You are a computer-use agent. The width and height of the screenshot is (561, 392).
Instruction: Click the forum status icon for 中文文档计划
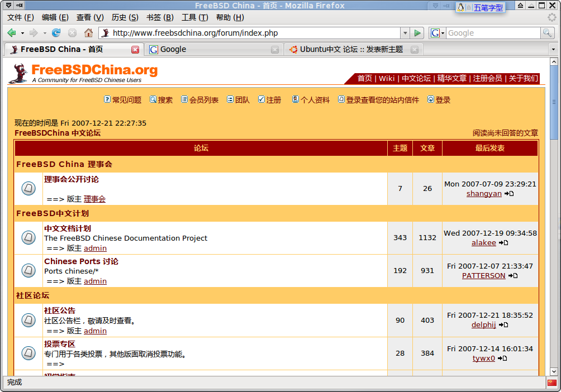[28, 237]
